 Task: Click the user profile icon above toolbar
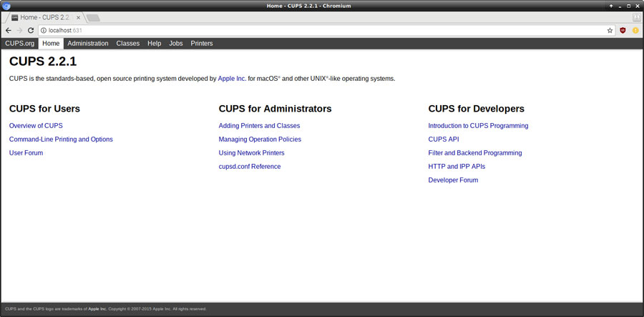click(x=636, y=17)
